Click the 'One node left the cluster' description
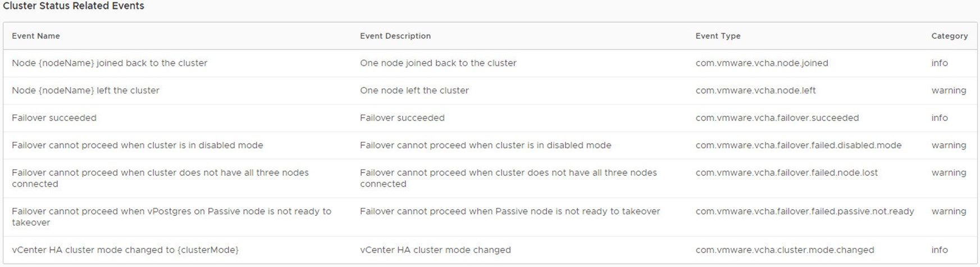Image resolution: width=980 pixels, height=267 pixels. [x=414, y=90]
